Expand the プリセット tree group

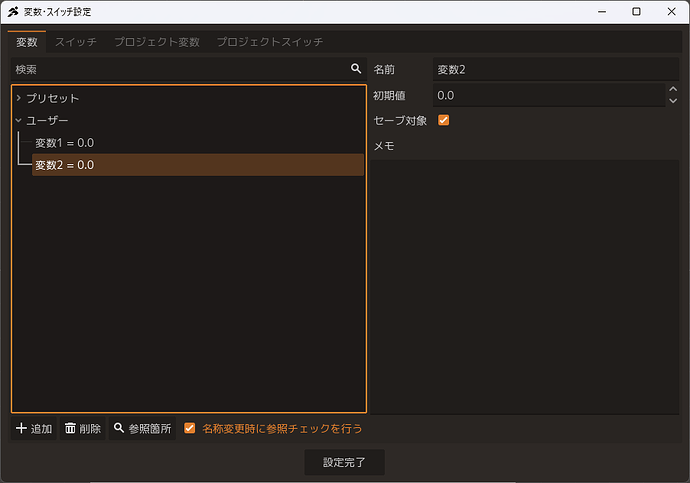click(18, 98)
